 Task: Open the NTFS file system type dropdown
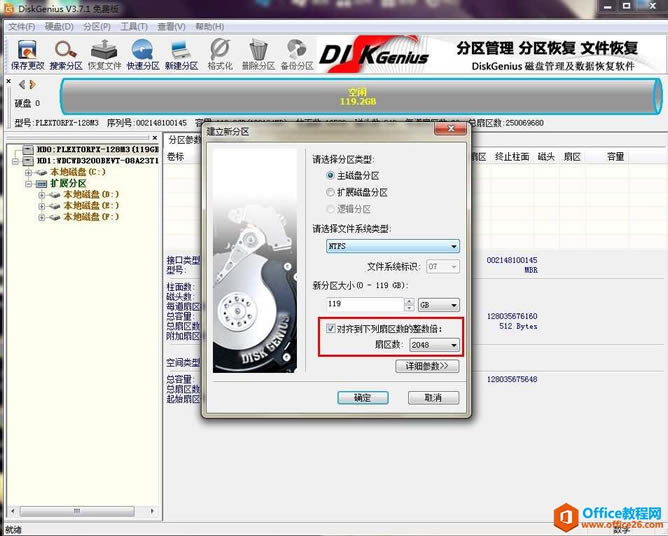tap(393, 246)
